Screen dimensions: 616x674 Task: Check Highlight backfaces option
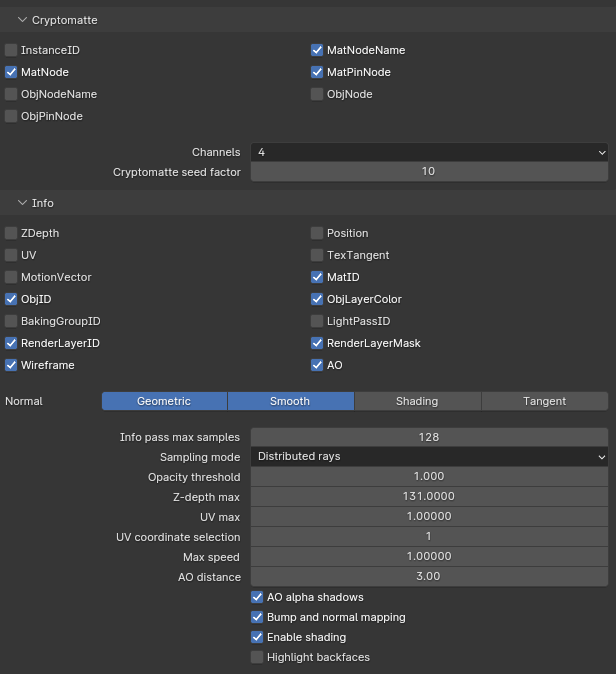pos(257,657)
